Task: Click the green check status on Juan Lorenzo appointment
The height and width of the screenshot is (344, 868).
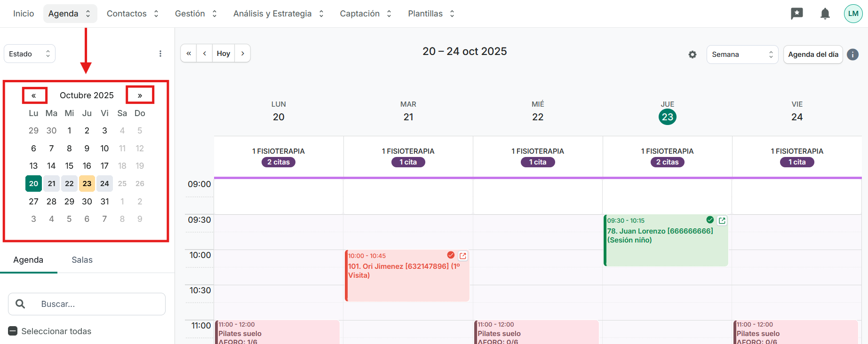Action: point(710,220)
